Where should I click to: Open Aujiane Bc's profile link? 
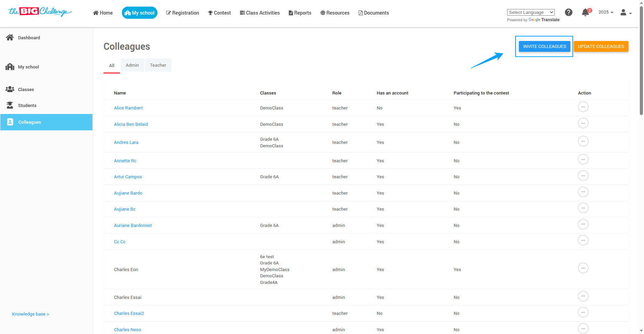coord(125,209)
